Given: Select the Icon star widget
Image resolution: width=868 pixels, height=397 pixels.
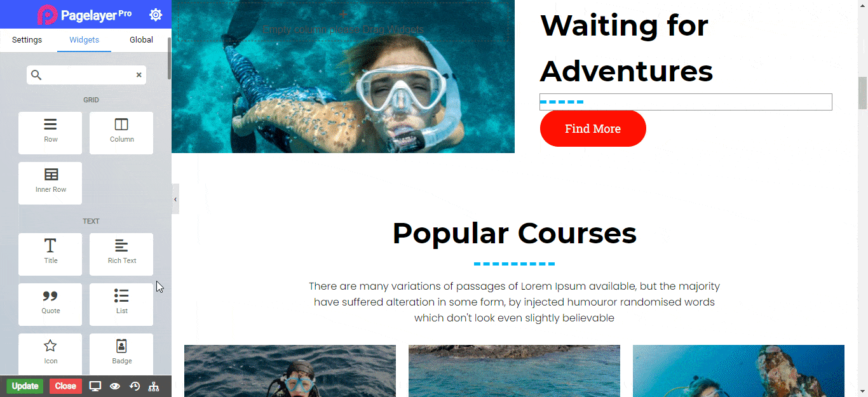Looking at the screenshot, I should [50, 354].
